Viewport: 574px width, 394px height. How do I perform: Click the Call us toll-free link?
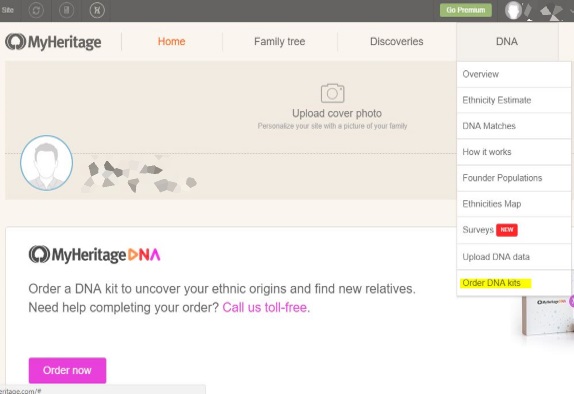(x=266, y=307)
